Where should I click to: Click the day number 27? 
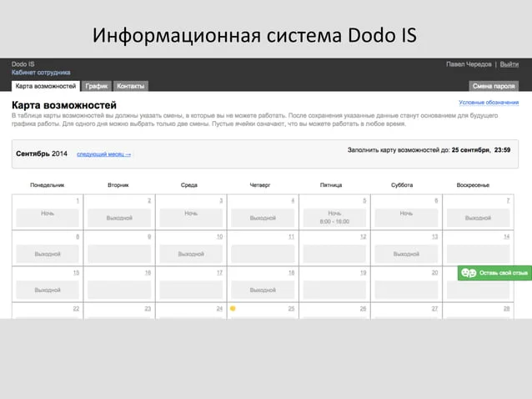434,309
